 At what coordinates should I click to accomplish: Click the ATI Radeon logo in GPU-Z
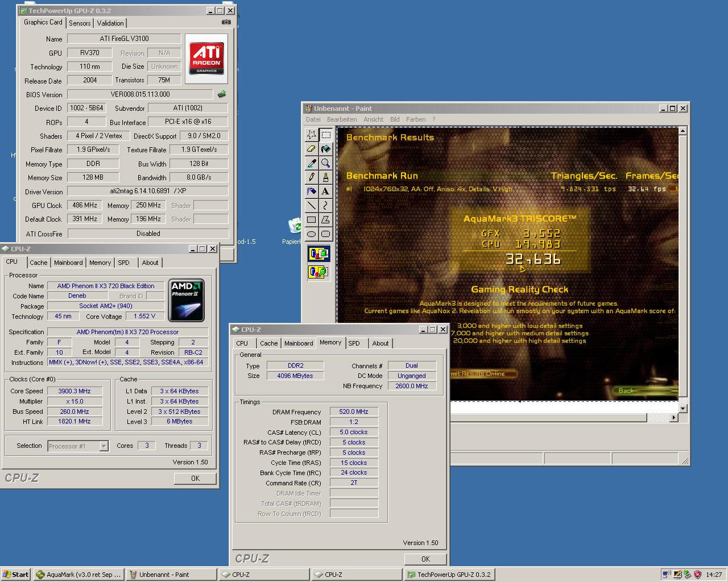(206, 59)
